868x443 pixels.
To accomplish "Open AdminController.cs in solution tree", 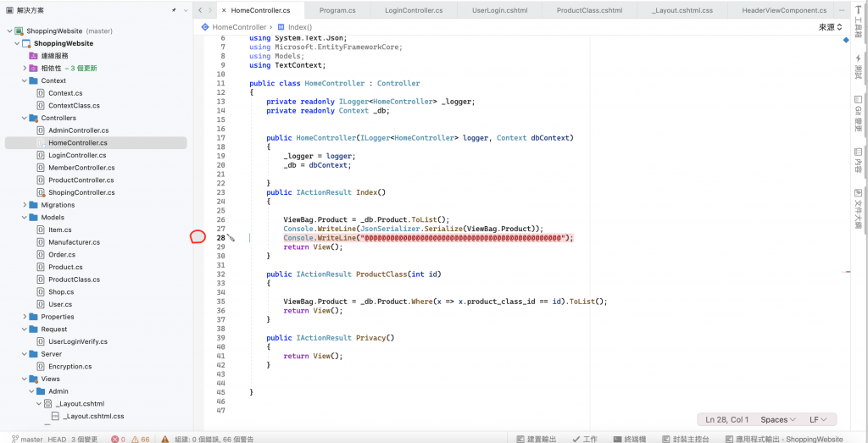I will point(79,130).
